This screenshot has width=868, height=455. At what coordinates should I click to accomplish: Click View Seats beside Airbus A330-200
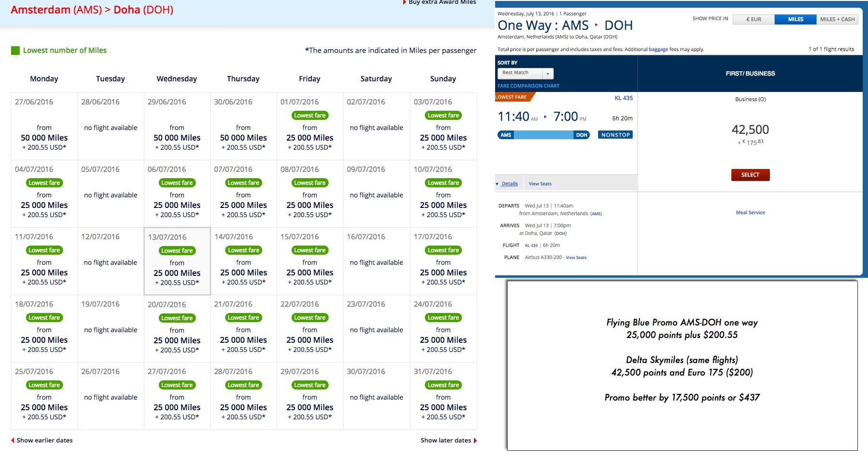pos(576,258)
